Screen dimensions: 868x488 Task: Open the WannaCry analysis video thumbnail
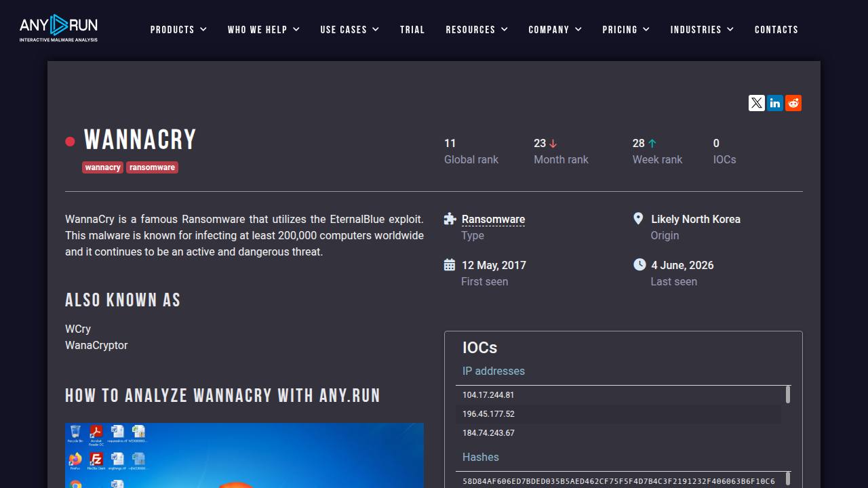(x=244, y=455)
